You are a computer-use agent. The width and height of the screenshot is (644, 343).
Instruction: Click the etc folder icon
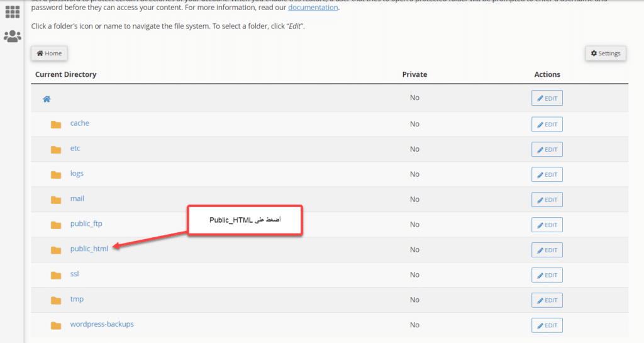56,149
